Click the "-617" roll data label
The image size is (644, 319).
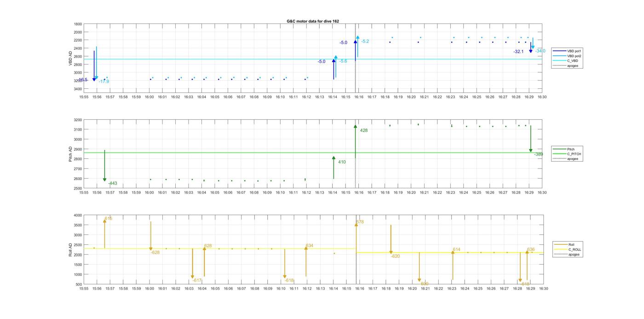point(197,280)
